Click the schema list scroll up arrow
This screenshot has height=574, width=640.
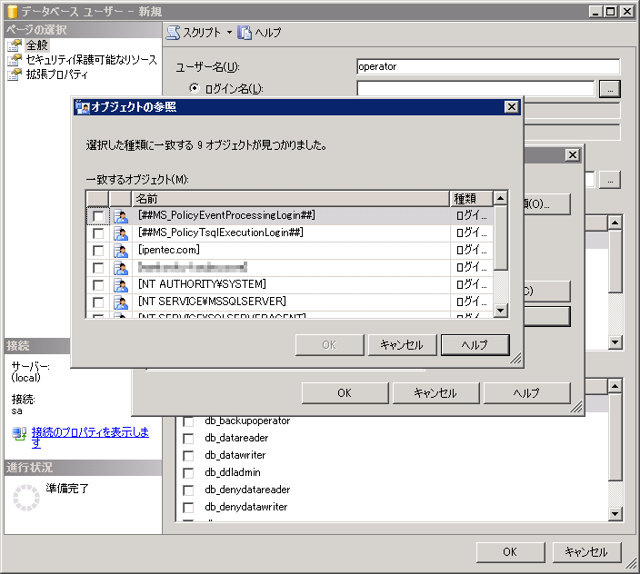click(615, 222)
